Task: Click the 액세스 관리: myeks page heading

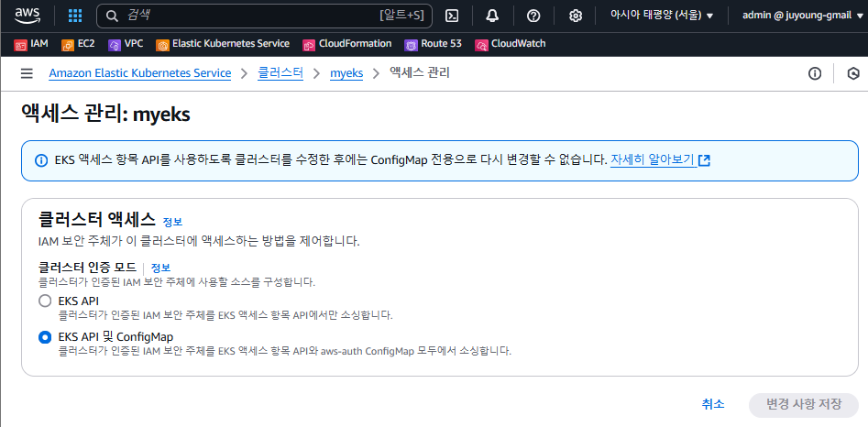Action: 105,114
